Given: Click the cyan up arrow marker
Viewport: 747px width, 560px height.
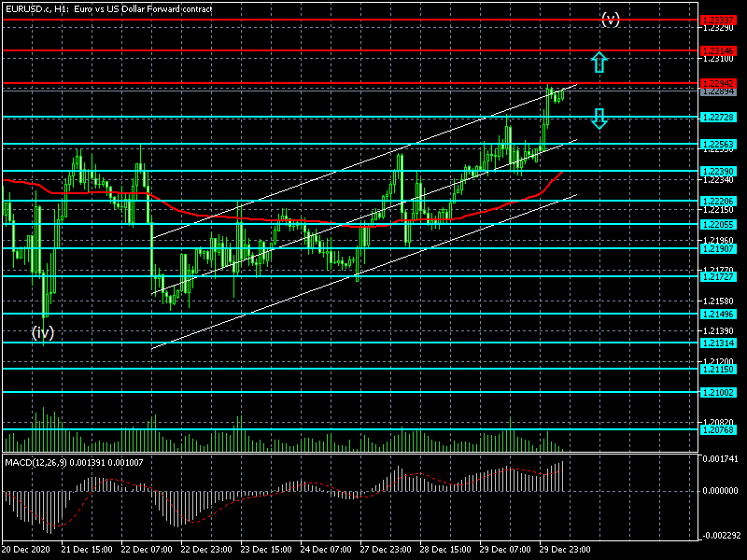Looking at the screenshot, I should click(x=599, y=63).
